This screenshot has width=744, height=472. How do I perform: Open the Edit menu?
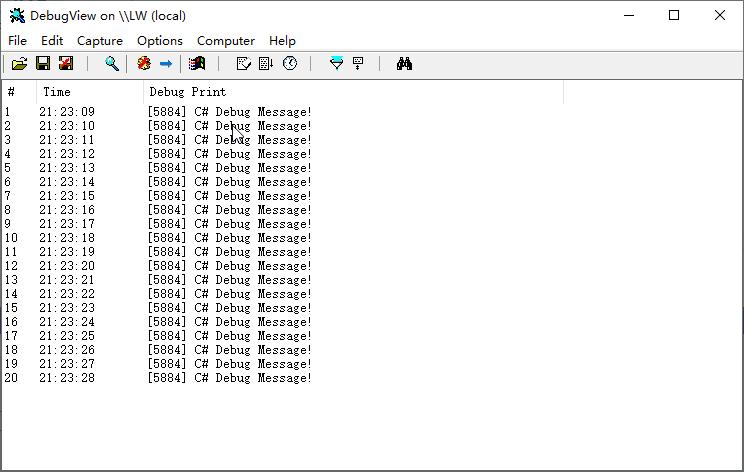[x=52, y=41]
